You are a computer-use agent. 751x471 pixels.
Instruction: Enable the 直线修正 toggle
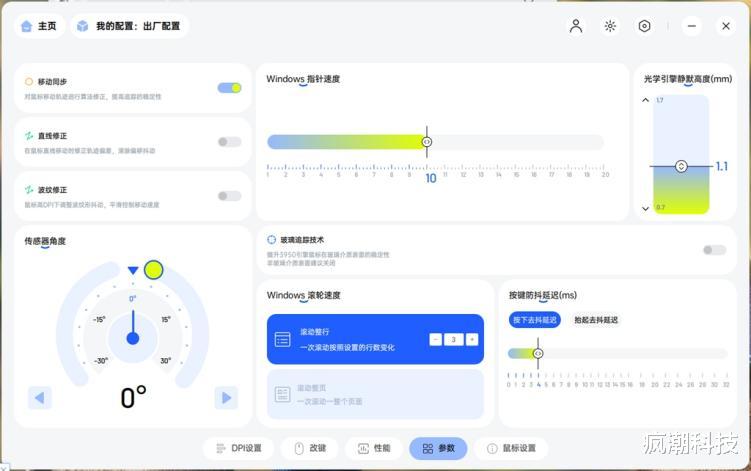[229, 142]
